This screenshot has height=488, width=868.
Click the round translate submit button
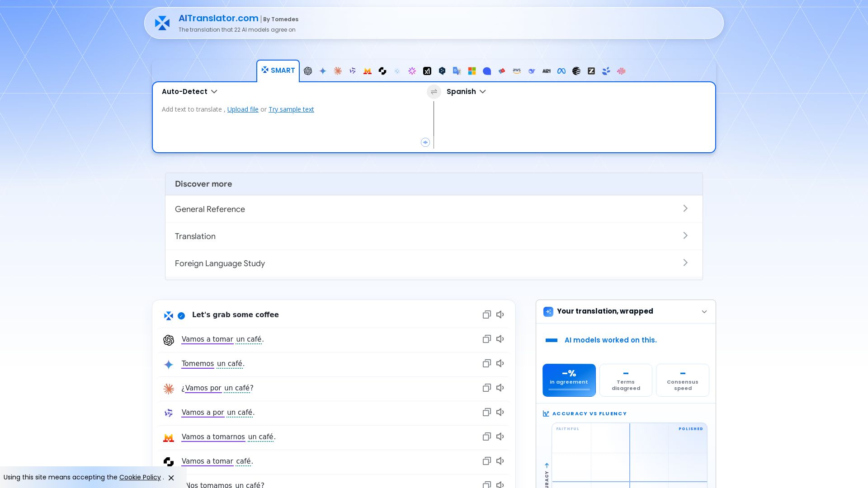(425, 142)
